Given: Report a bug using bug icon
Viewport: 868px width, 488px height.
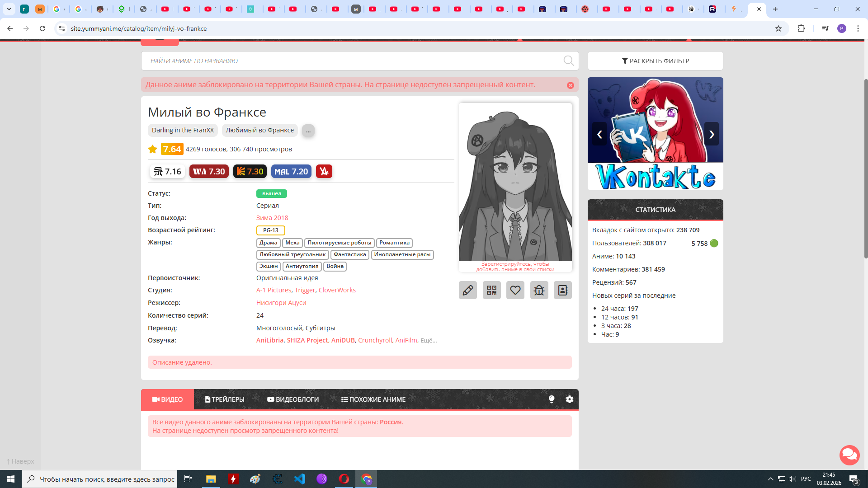Looking at the screenshot, I should [x=539, y=290].
